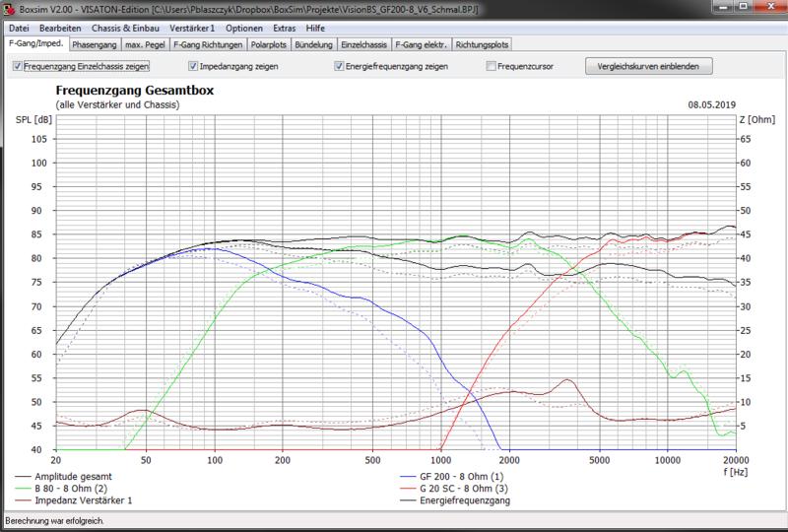Select the Bündelung tab
Screen dimensions: 788x532
[313, 44]
